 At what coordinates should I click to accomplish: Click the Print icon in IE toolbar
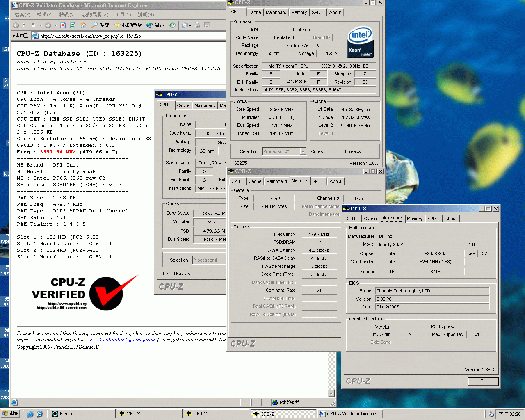tap(198, 25)
